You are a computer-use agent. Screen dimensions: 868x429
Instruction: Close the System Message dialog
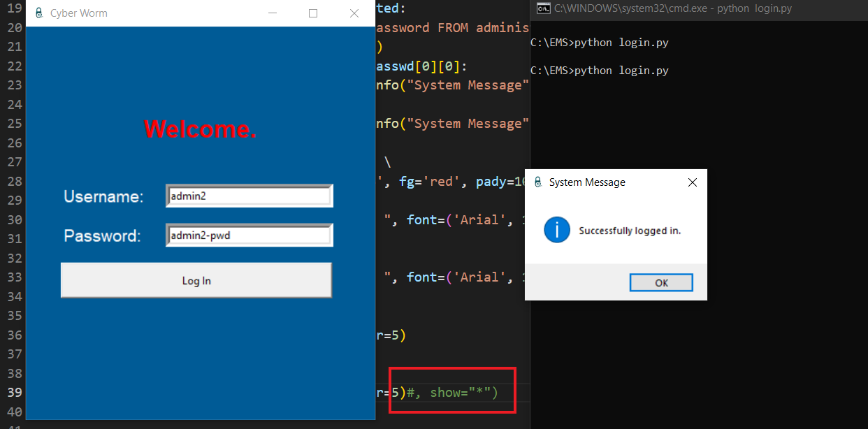(692, 182)
